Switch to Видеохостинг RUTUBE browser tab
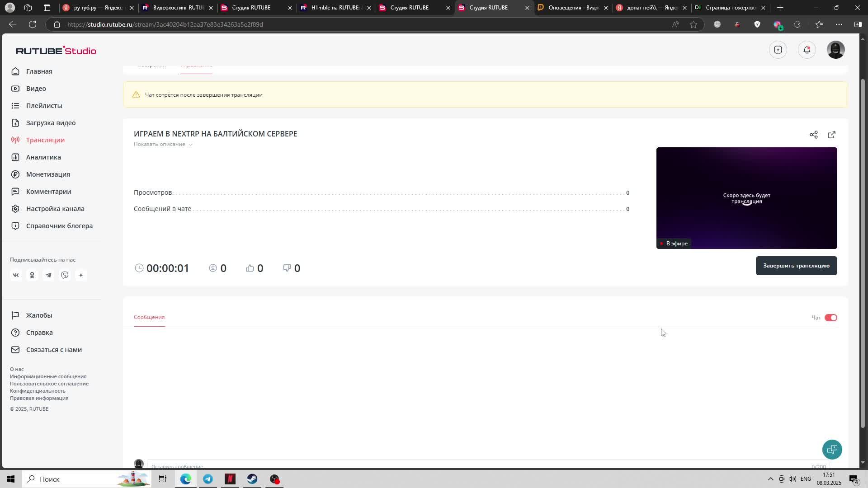 (177, 8)
